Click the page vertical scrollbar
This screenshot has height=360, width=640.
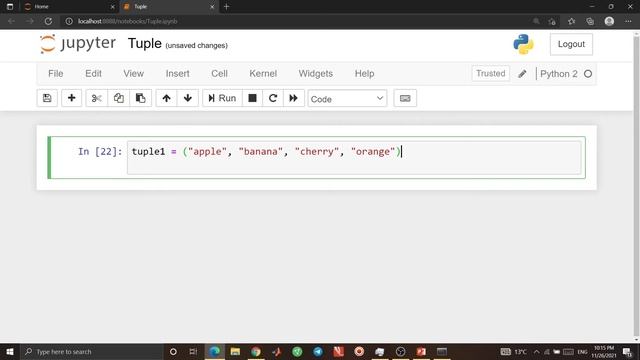636,186
